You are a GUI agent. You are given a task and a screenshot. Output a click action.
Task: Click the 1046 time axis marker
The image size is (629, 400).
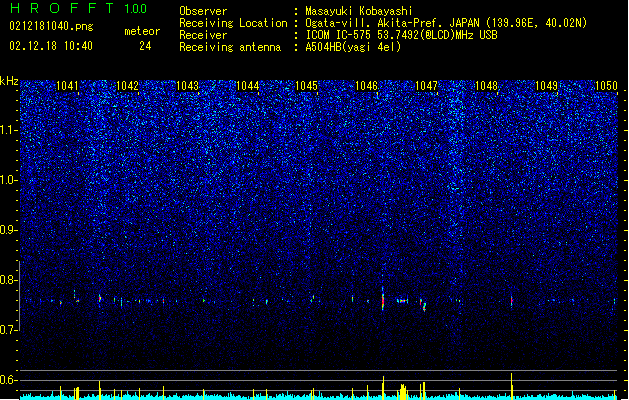coord(367,86)
